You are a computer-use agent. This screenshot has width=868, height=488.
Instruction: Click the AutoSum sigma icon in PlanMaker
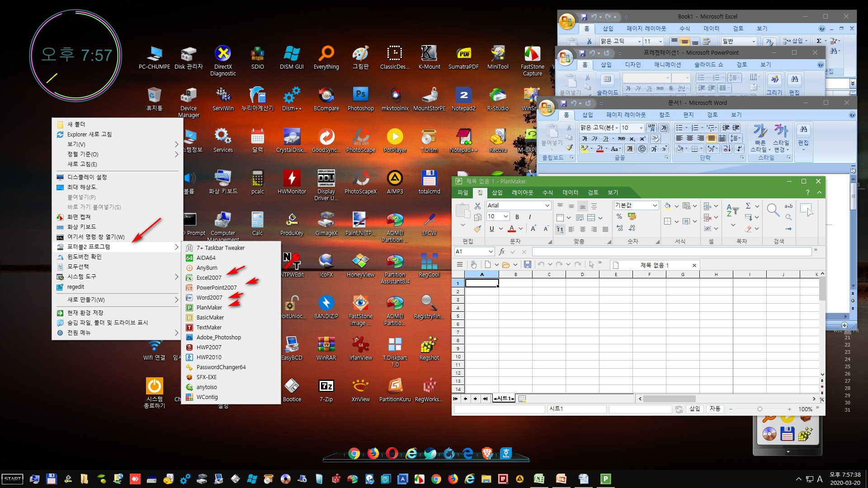tap(748, 206)
